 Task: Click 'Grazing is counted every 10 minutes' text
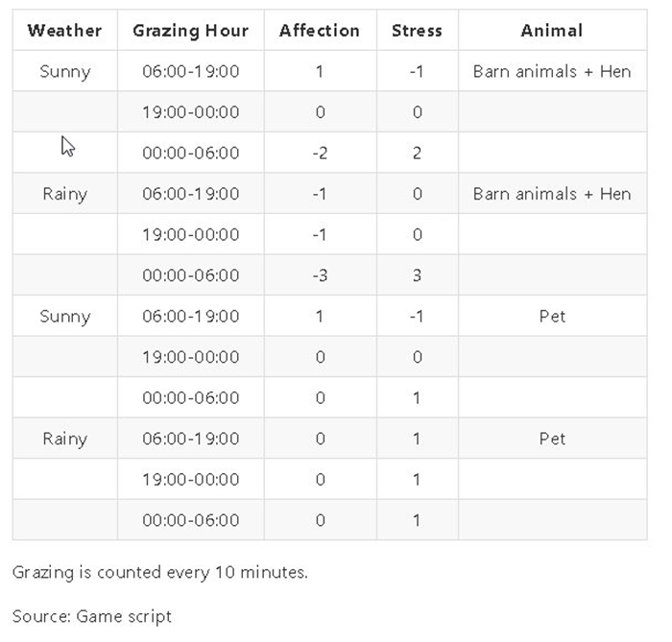click(x=160, y=572)
